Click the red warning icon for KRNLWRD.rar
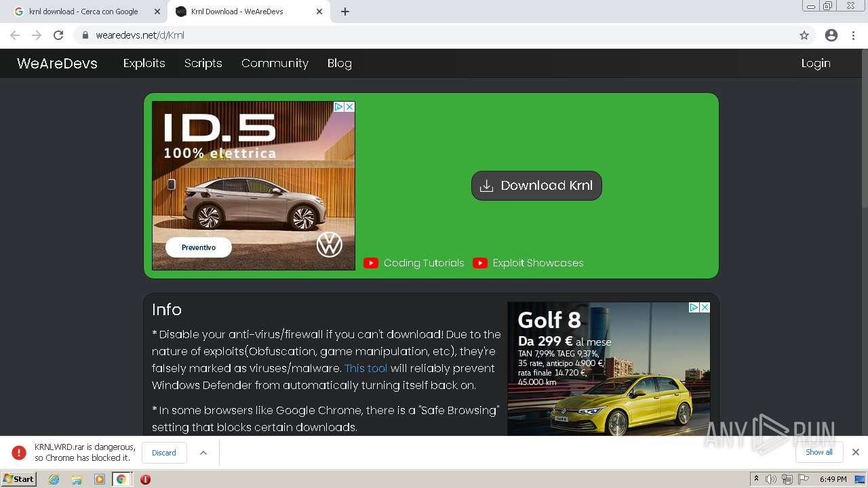868x488 pixels. 19,453
